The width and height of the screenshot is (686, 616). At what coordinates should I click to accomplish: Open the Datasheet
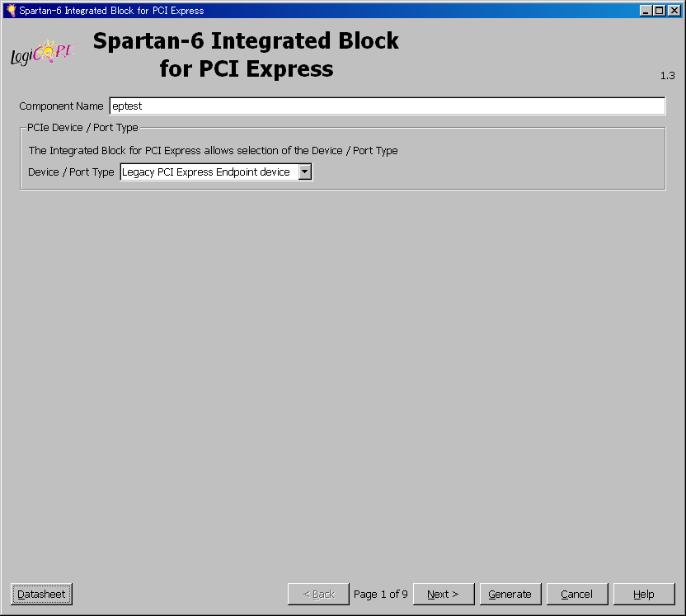(x=41, y=594)
